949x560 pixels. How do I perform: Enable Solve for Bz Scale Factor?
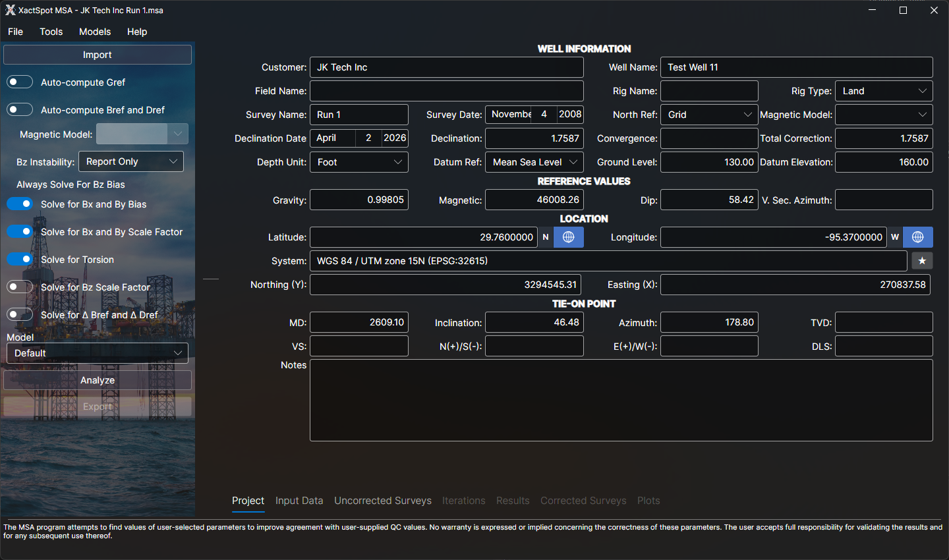tap(19, 287)
